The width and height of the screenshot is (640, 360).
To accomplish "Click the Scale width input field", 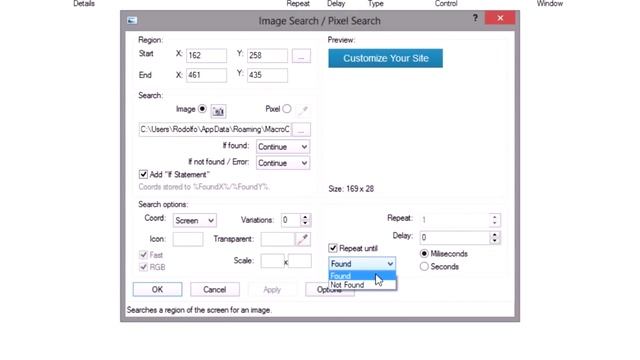I will tap(272, 261).
